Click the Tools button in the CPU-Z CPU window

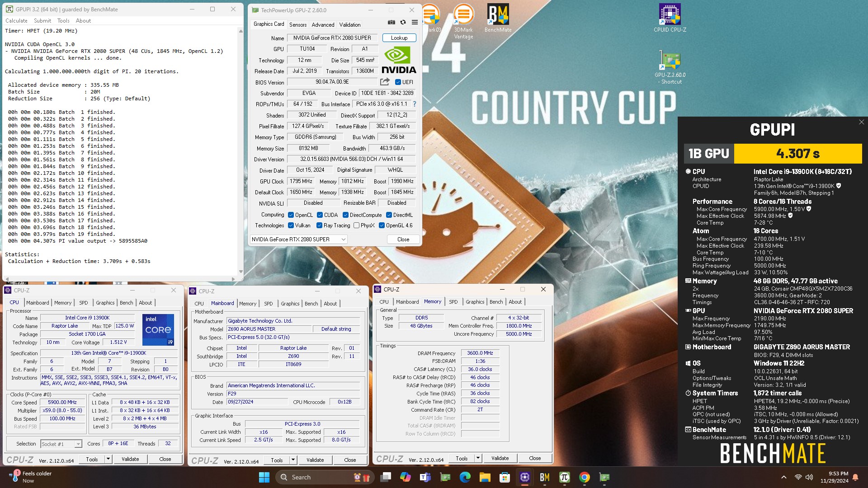(92, 459)
